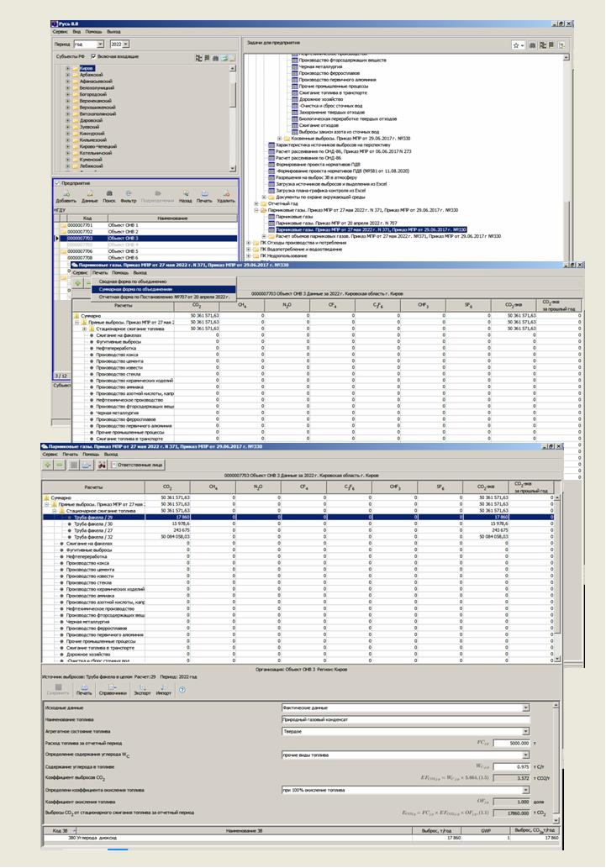Click the Поиск binoculars icon
Image resolution: width=606 pixels, height=868 pixels.
[110, 193]
